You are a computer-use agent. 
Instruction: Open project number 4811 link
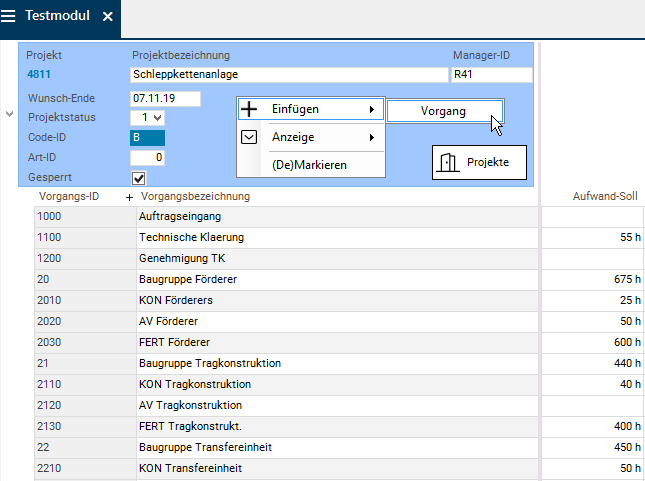point(39,74)
